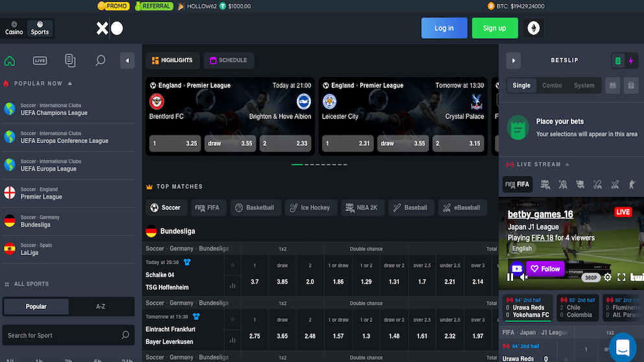Pick Leicester City win odds 2.31
Screen dimensions: 644x362
(x=348, y=143)
